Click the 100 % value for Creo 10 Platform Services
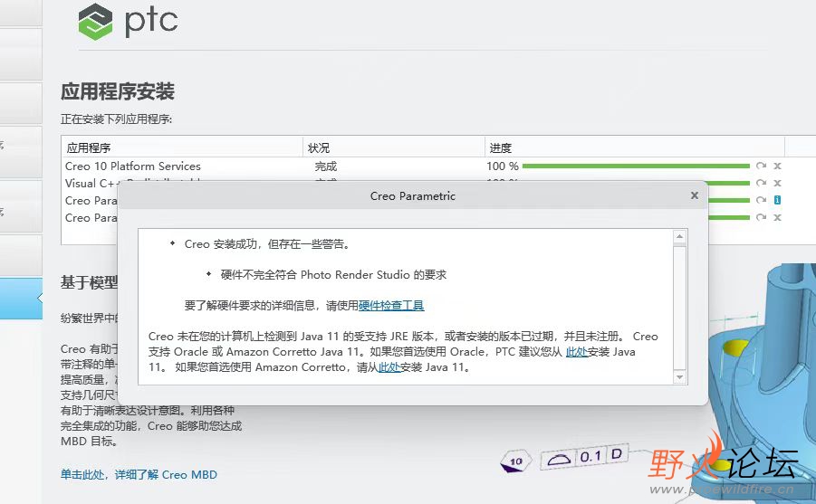Screen dimensions: 816x504 (503, 166)
